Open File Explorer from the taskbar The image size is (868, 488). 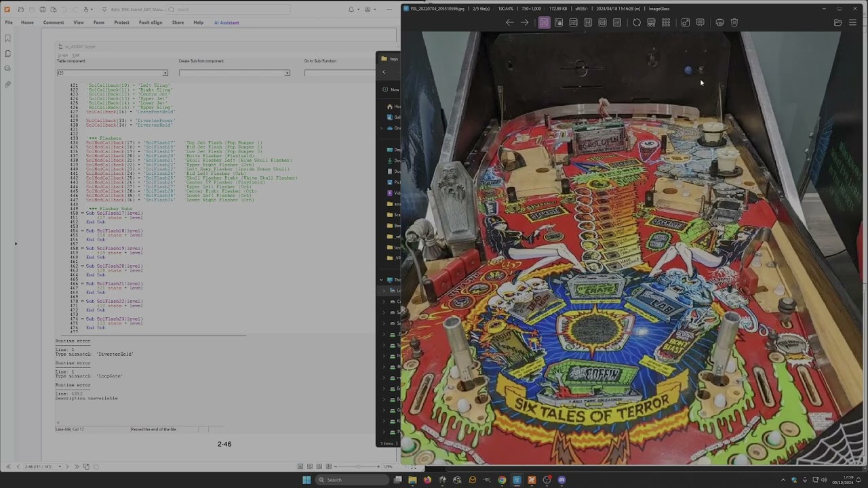pyautogui.click(x=412, y=480)
